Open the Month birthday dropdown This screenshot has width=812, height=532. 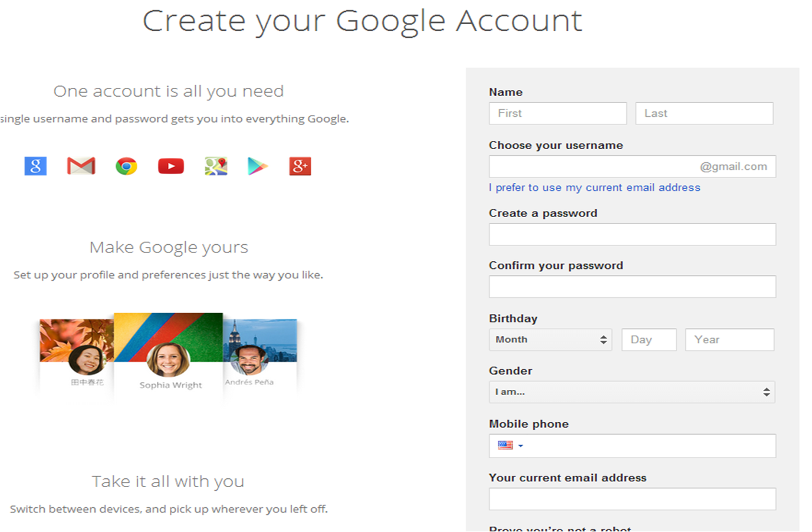click(x=550, y=340)
